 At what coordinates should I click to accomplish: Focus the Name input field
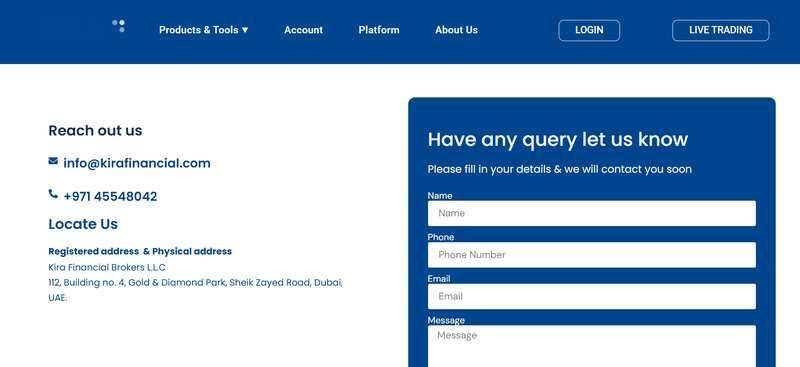(592, 213)
